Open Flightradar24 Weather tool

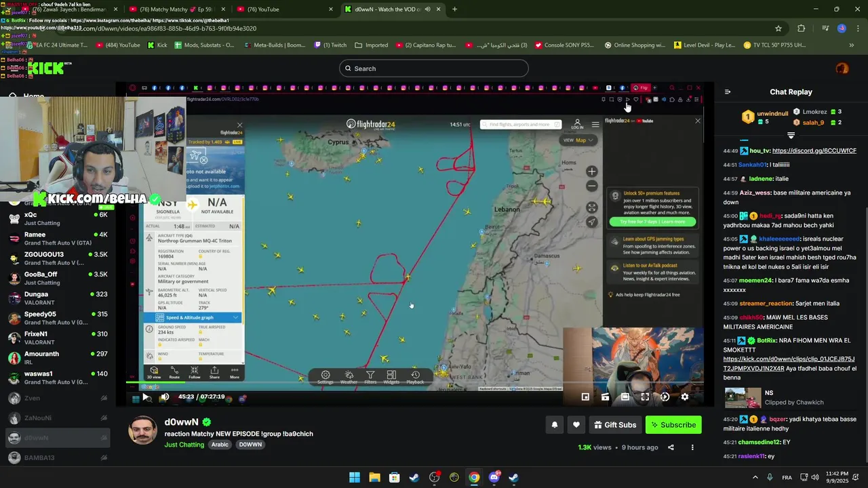tap(349, 377)
